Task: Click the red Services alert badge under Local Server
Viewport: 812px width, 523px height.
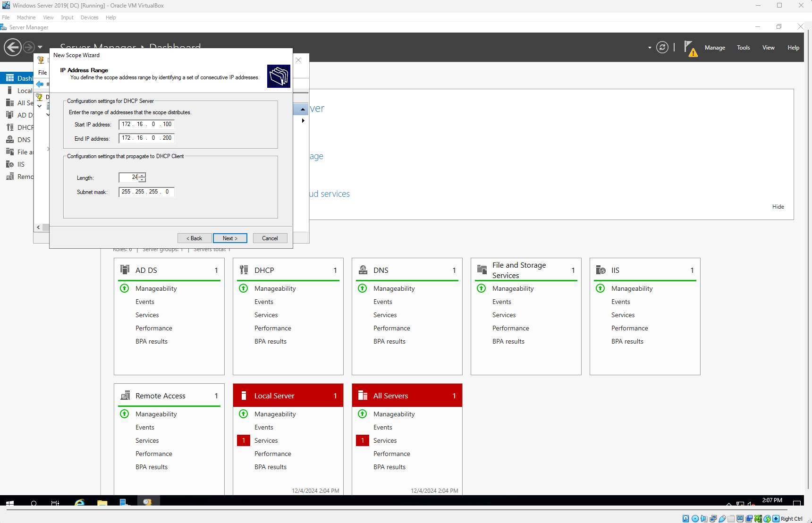Action: 244,440
